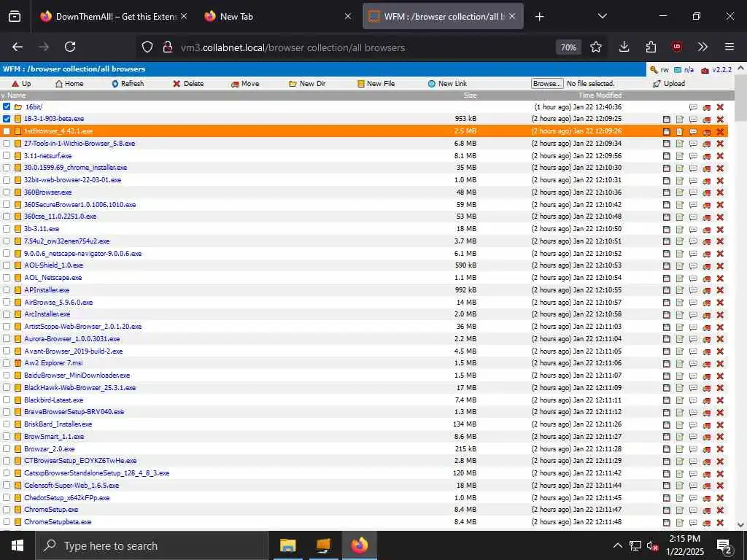Click the red X delete icon for 18-3-1-903-beta.exe
Screen dimensions: 747x560
[x=720, y=119]
